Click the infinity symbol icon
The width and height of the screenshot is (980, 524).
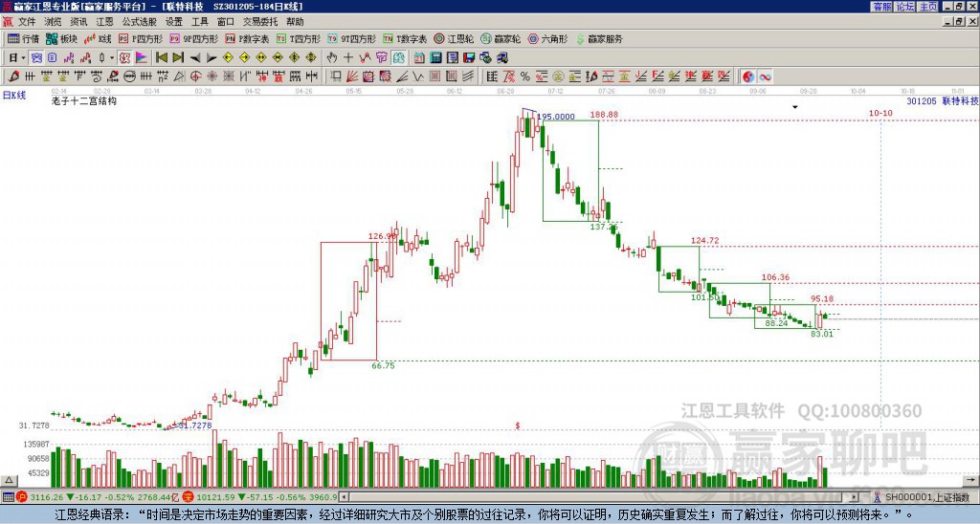pos(765,76)
